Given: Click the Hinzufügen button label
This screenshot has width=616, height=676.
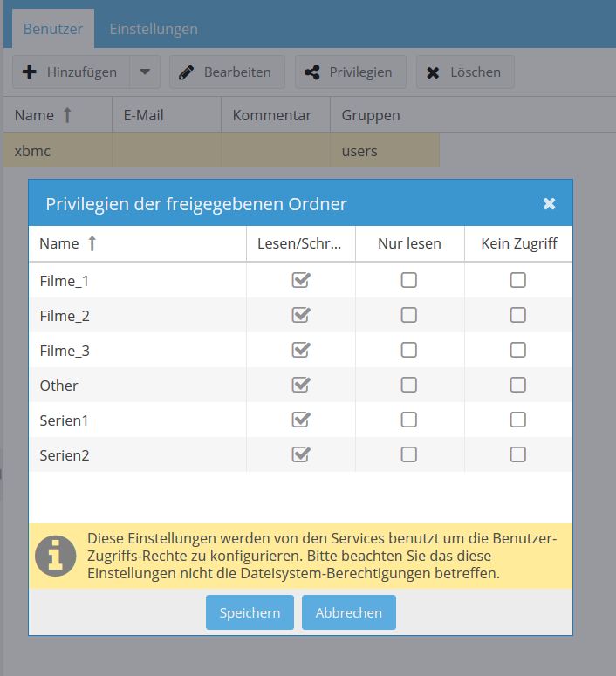Looking at the screenshot, I should (x=82, y=72).
